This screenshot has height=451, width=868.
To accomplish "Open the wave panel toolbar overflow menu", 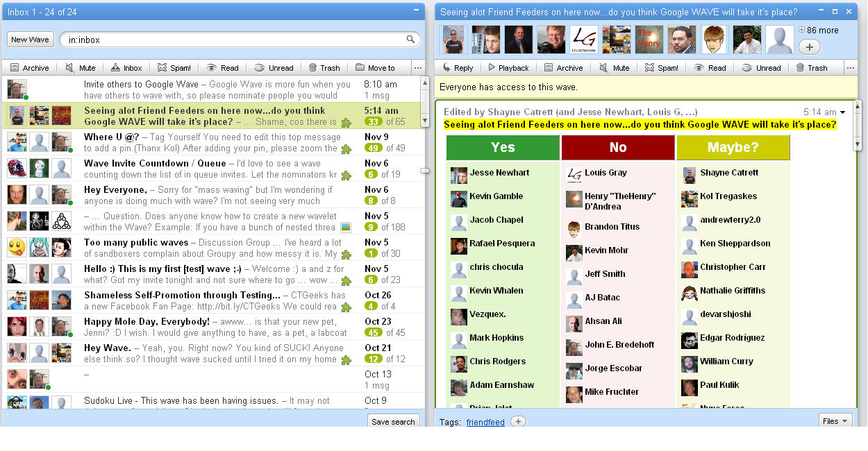I will coord(851,68).
